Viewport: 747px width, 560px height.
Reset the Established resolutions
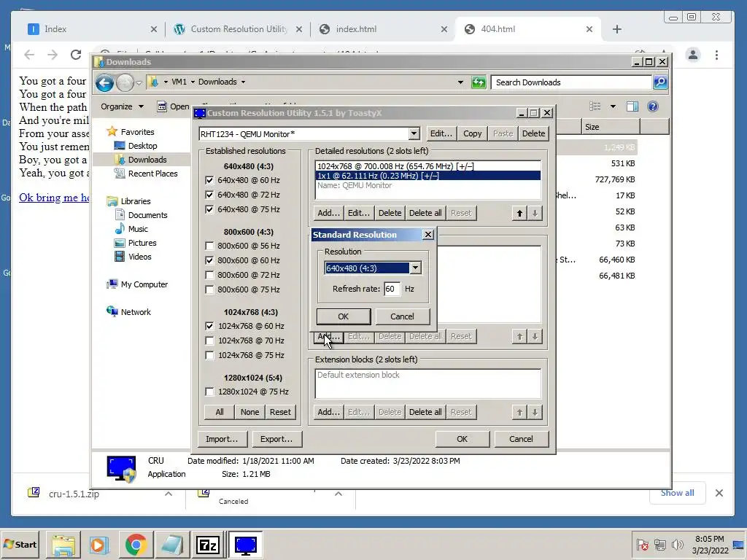pyautogui.click(x=280, y=412)
